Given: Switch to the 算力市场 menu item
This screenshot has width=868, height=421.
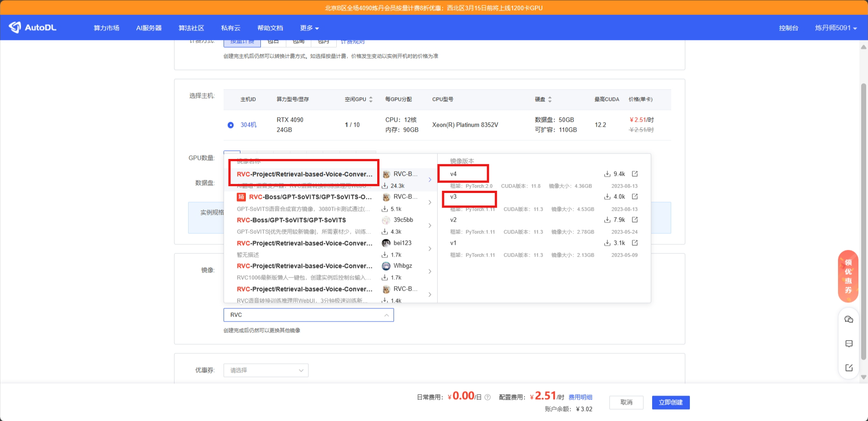Looking at the screenshot, I should click(x=106, y=28).
